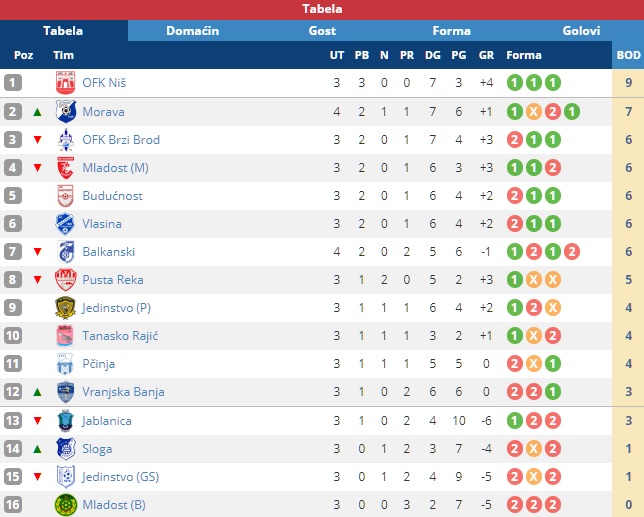Open the OFK Brzi Brod team link
Screen dimensions: 644x517
[121, 140]
